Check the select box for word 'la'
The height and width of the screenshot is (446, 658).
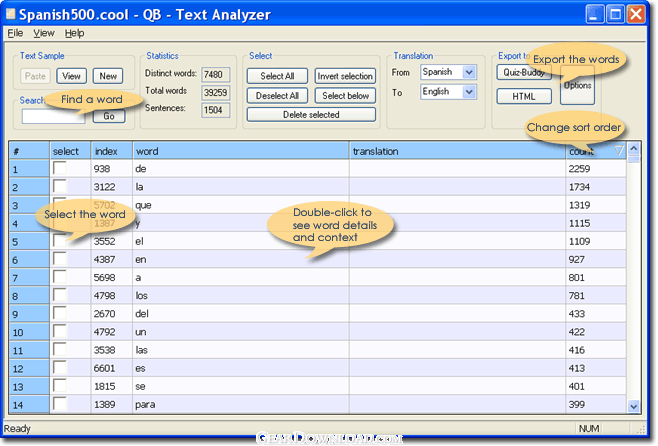(60, 186)
